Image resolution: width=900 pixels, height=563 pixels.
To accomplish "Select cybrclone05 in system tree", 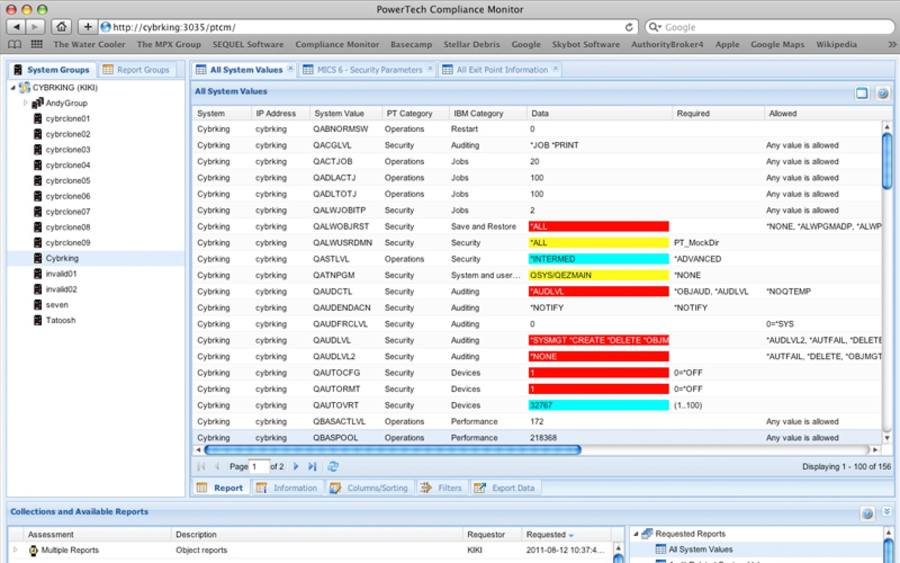I will pos(68,180).
